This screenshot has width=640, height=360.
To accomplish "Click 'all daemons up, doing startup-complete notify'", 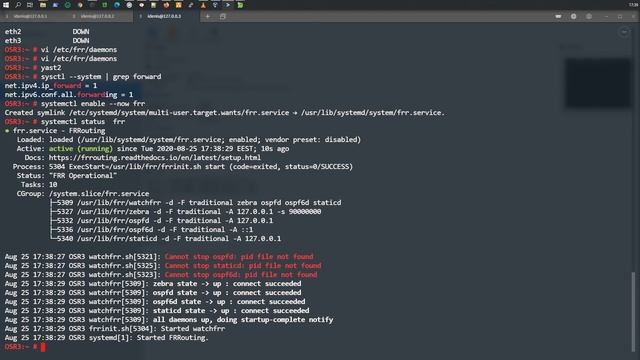I will click(243, 320).
